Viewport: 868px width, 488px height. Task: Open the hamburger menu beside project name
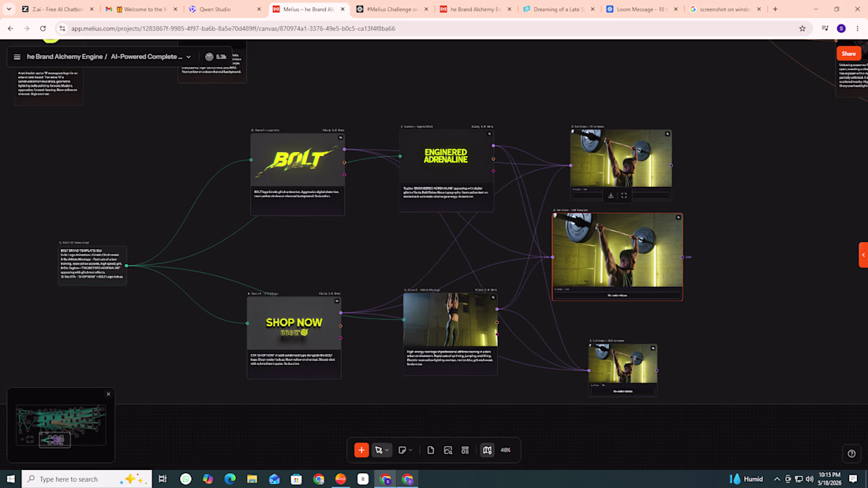(17, 57)
